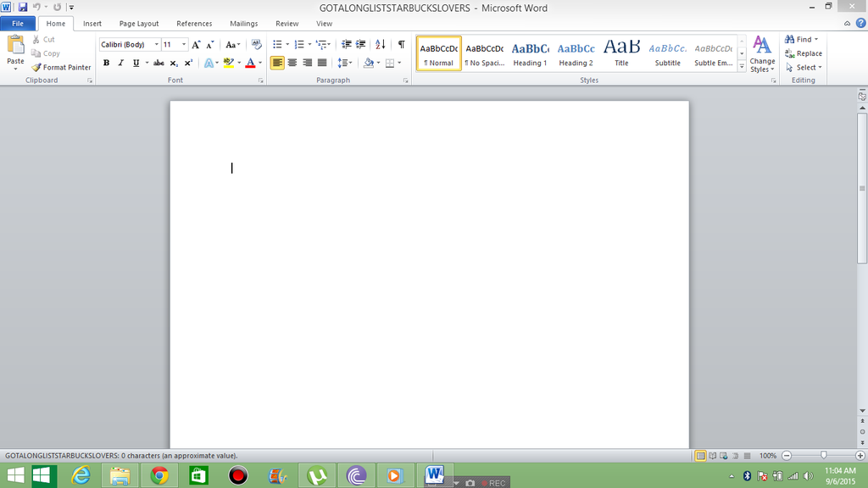Click the Shading paint bucket icon
The image size is (868, 488).
point(368,63)
